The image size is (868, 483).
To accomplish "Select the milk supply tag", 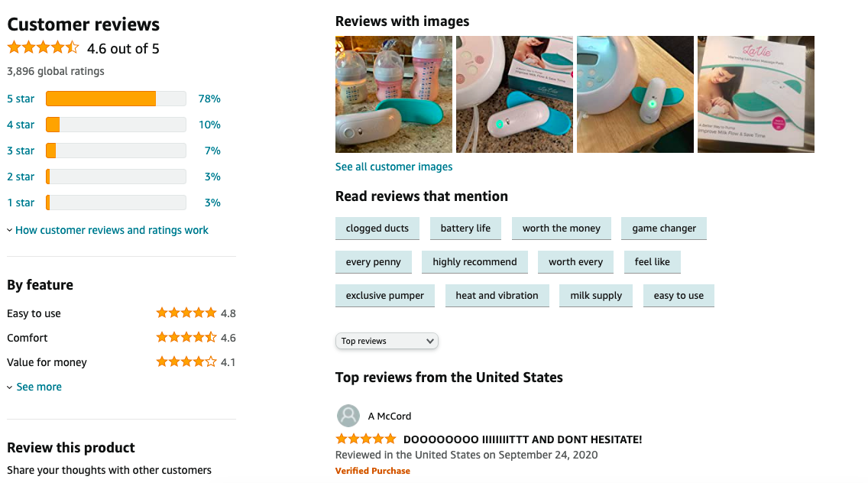I will [596, 296].
